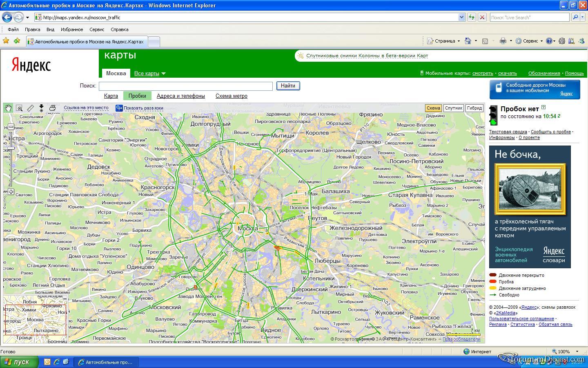Refresh traffic time with green arrows icon
This screenshot has width=588, height=368.
click(559, 116)
